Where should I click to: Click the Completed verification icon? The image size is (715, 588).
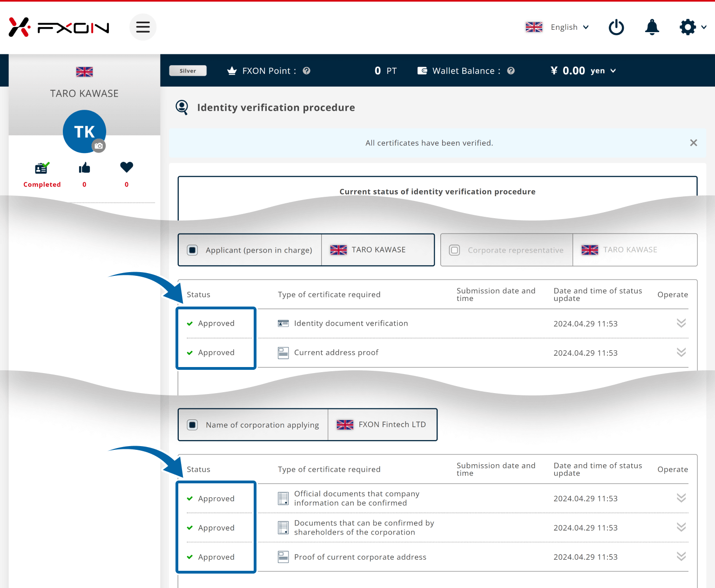[42, 168]
